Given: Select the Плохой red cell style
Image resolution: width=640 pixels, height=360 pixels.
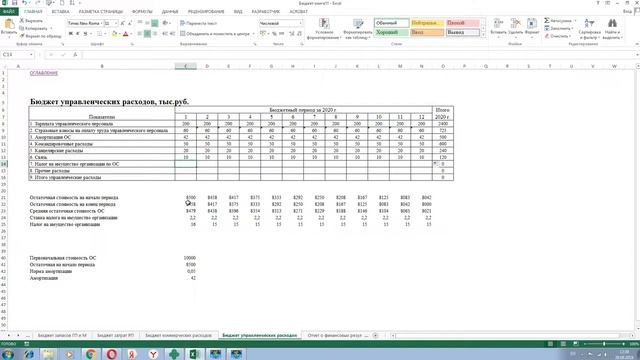Looking at the screenshot, I should coord(462,23).
